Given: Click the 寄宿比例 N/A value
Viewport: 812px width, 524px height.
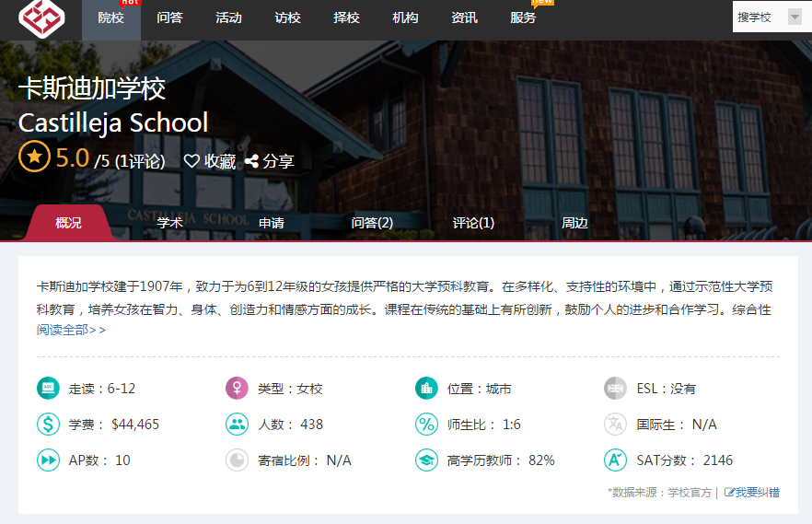Looking at the screenshot, I should pyautogui.click(x=339, y=460).
